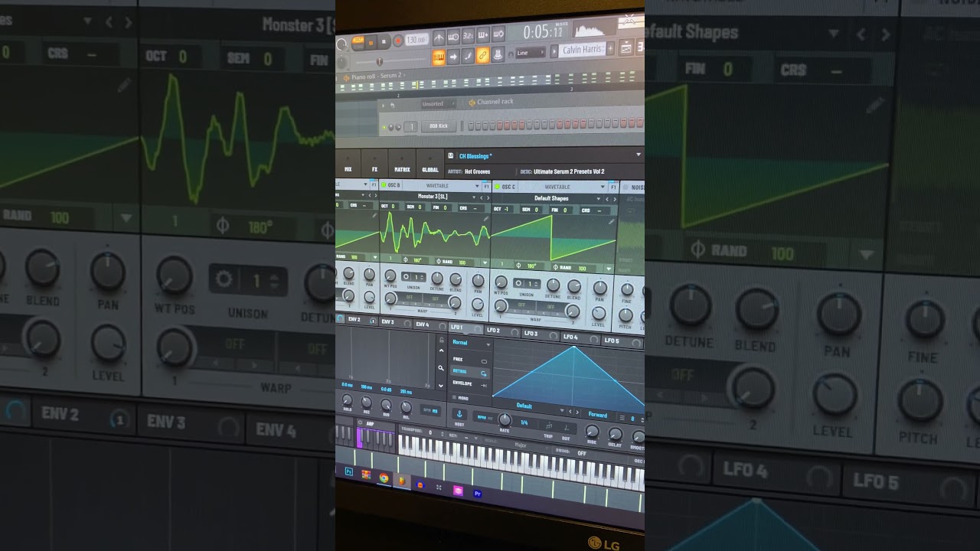Screen dimensions: 980x551
Task: Select ENVELOPE LFO trigger mode
Action: pos(469,384)
